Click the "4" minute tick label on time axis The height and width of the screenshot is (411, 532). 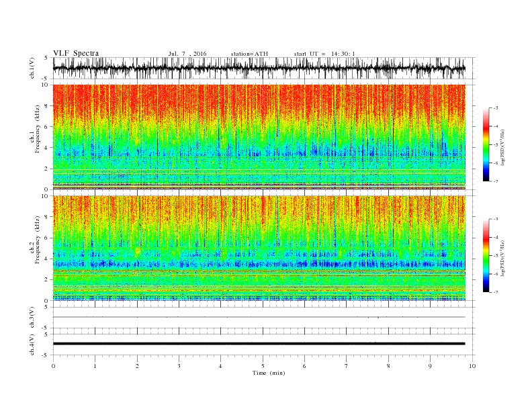point(220,366)
